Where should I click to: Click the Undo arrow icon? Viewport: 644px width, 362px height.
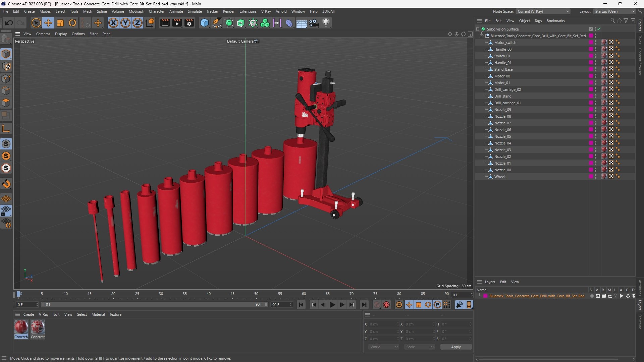pyautogui.click(x=9, y=23)
